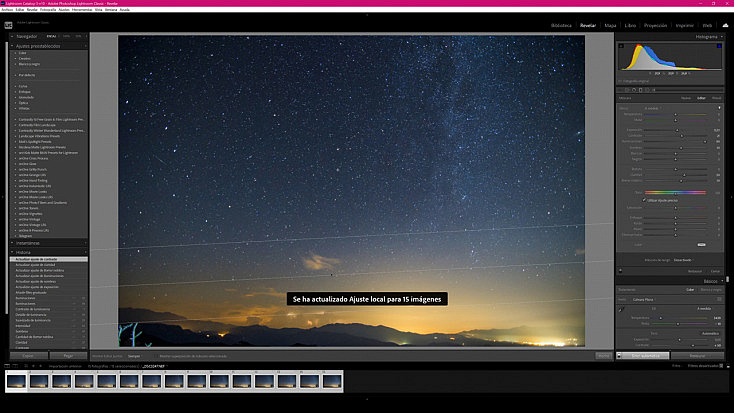The image size is (734, 413).
Task: Collapse the Historia panel
Action: pyautogui.click(x=12, y=252)
